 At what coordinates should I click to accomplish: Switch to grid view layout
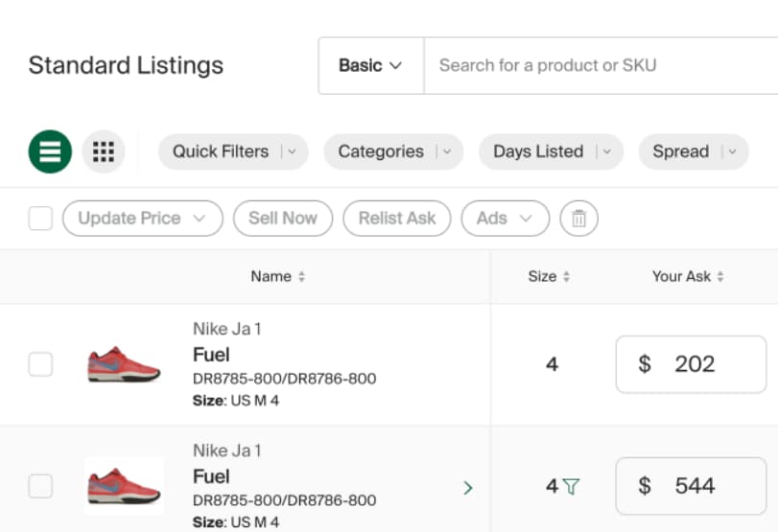tap(104, 151)
